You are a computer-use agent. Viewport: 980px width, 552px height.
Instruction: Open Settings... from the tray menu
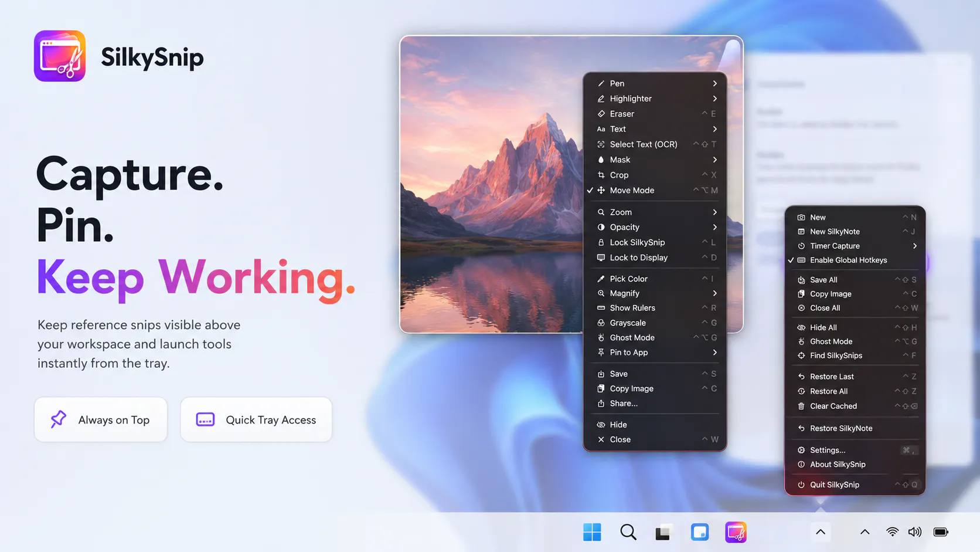pos(855,450)
